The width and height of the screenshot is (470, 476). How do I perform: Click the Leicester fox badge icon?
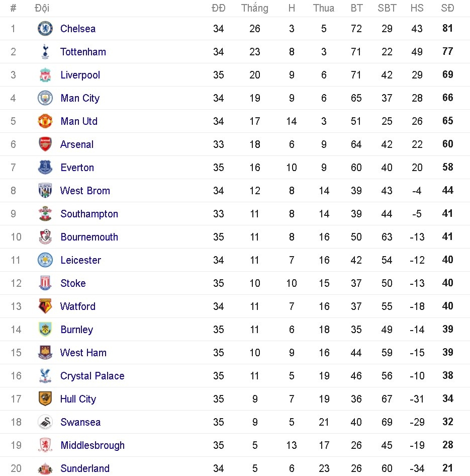pos(45,260)
